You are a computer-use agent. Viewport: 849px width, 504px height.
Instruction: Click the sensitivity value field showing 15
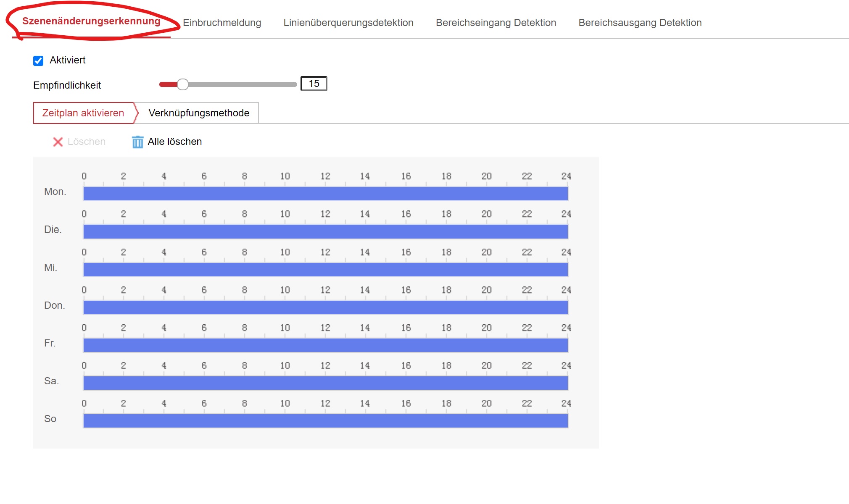coord(314,84)
